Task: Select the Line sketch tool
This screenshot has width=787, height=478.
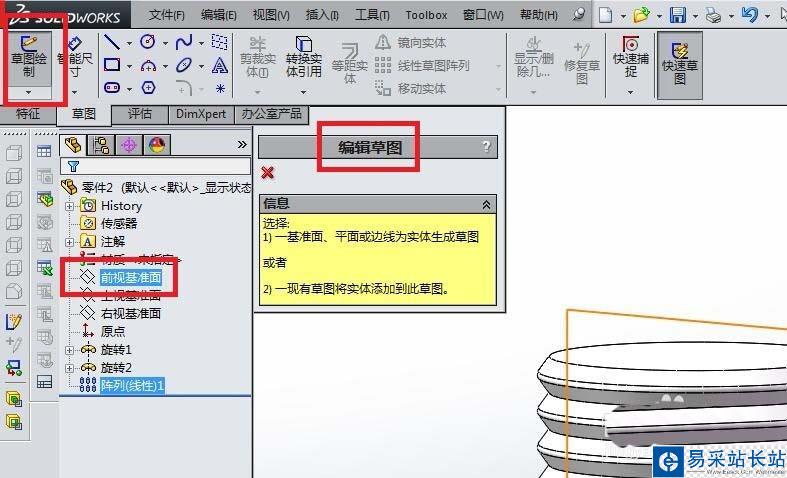Action: pyautogui.click(x=111, y=42)
